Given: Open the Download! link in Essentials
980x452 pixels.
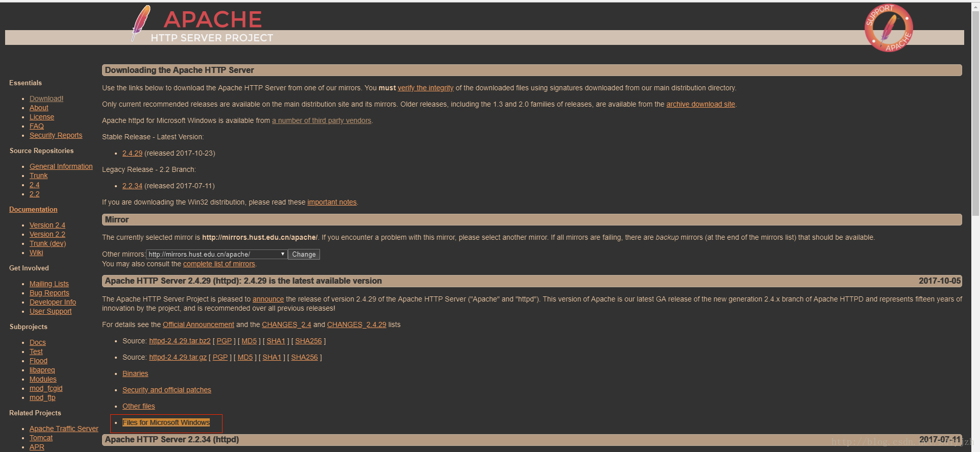Looking at the screenshot, I should pyautogui.click(x=46, y=98).
